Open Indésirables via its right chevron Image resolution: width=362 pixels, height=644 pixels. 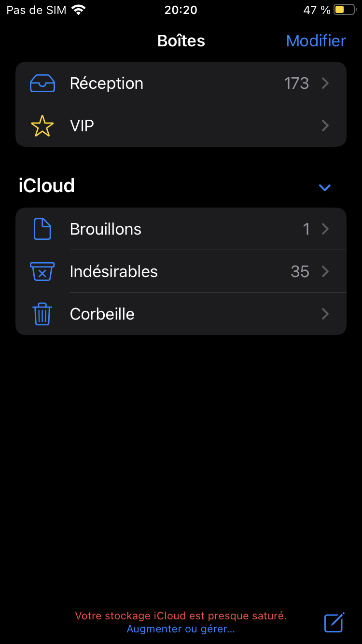(325, 271)
